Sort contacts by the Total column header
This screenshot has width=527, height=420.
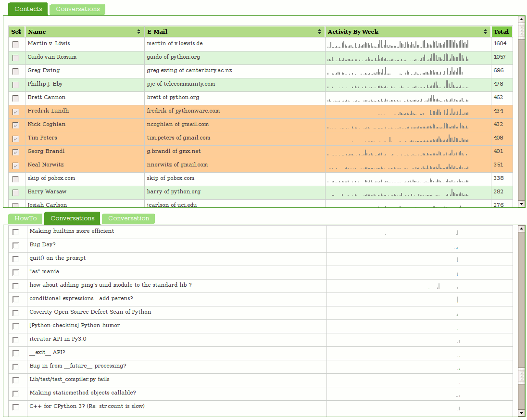pyautogui.click(x=502, y=32)
